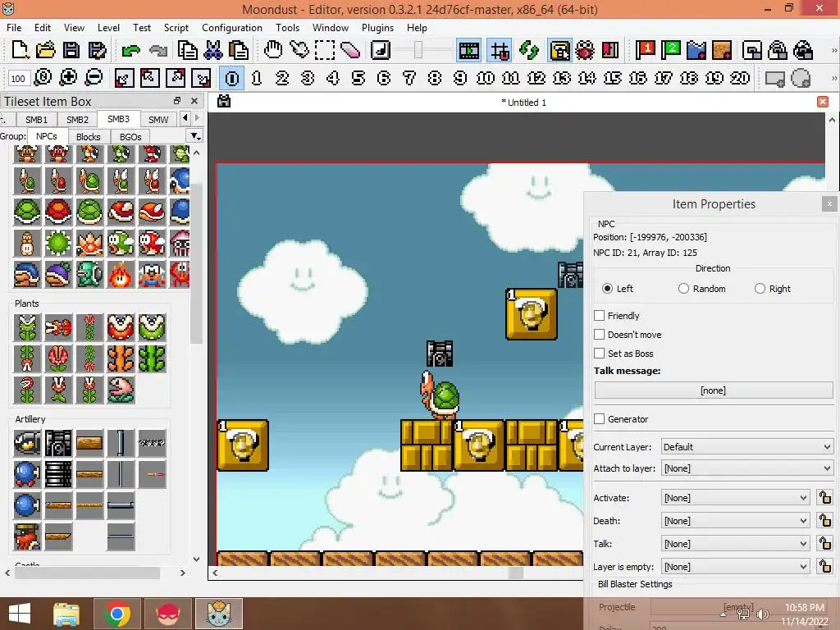840x630 pixels.
Task: Expand the Activate event dropdown
Action: 736,498
